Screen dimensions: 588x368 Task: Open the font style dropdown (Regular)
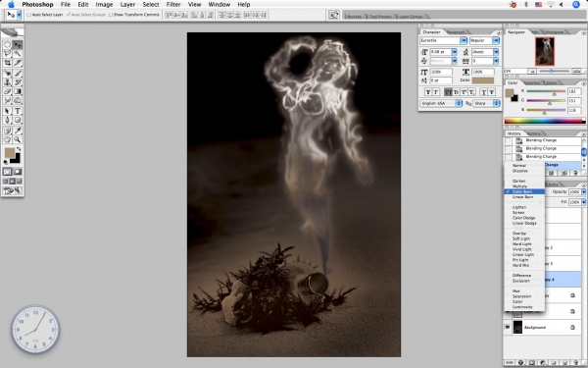(496, 40)
